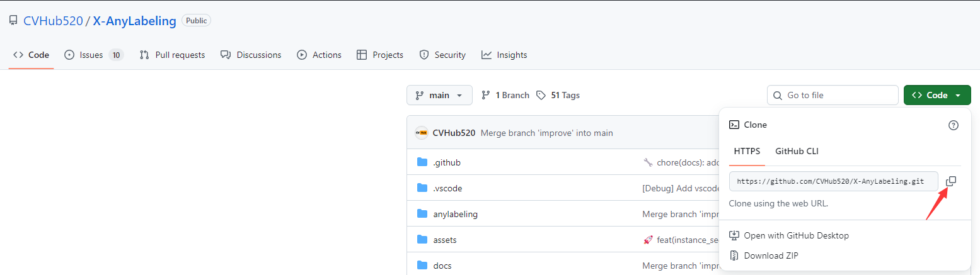Click the Issues circle icon
Screen dimensions: 980x275
pyautogui.click(x=69, y=55)
